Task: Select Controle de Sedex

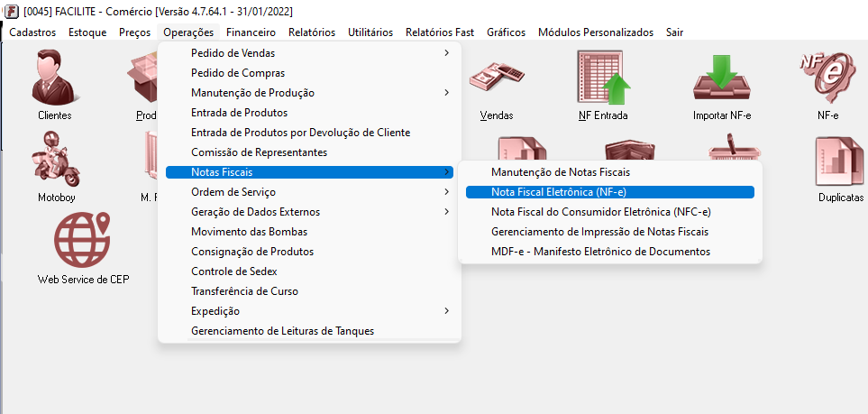Action: click(309, 271)
